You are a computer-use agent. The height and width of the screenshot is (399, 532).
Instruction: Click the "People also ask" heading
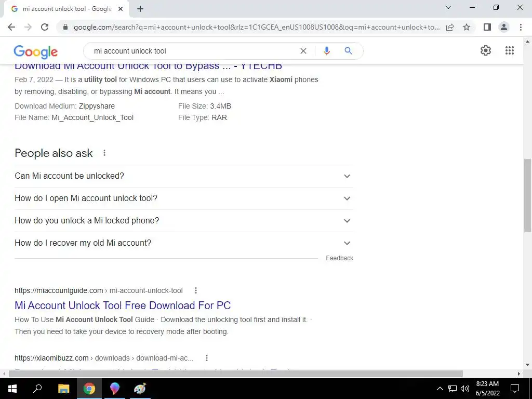pyautogui.click(x=54, y=153)
